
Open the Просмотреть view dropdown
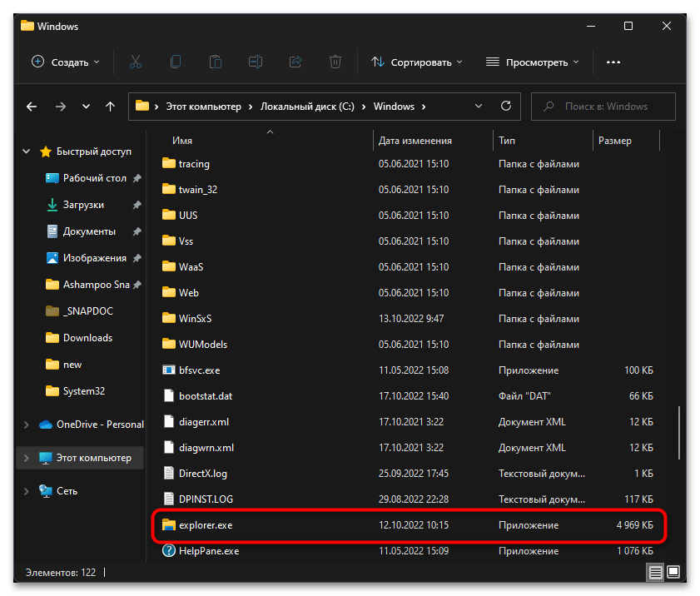click(x=533, y=62)
